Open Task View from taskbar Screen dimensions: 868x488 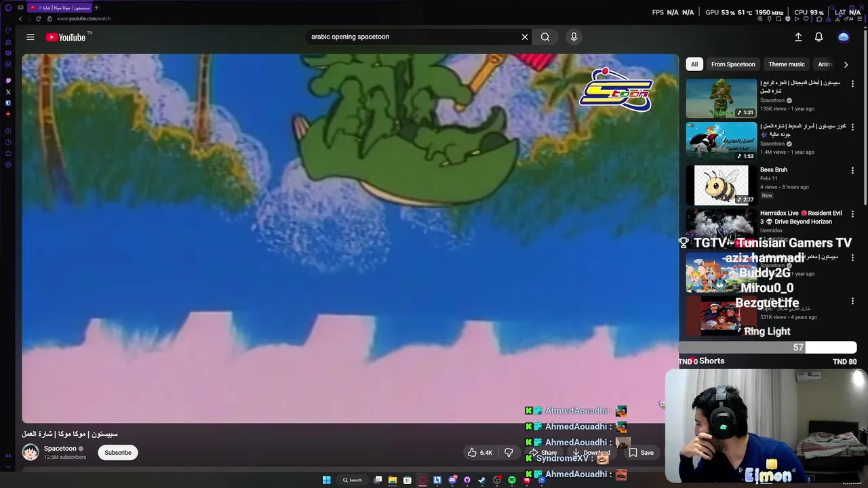point(378,480)
